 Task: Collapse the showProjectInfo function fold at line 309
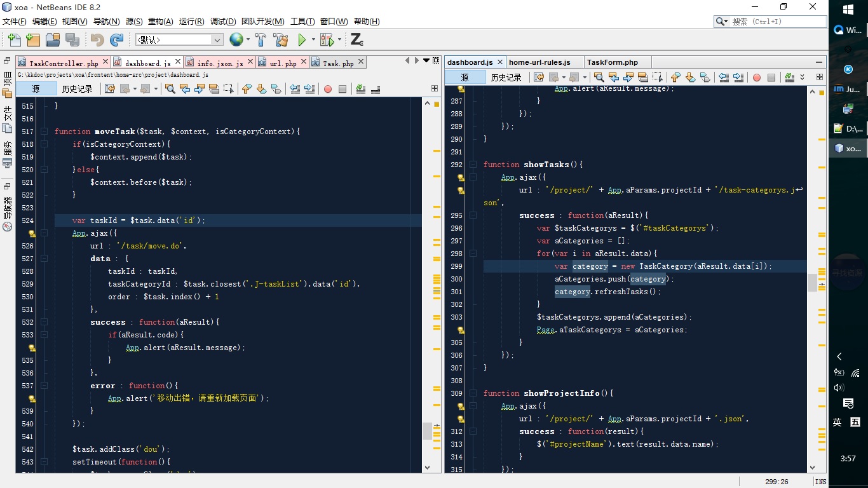[x=473, y=393]
